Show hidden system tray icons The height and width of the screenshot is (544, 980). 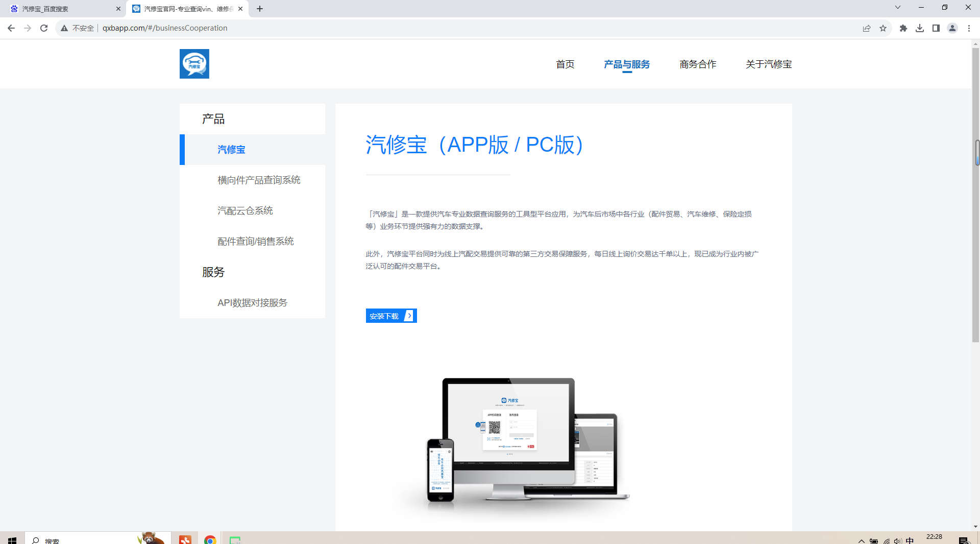tap(862, 540)
